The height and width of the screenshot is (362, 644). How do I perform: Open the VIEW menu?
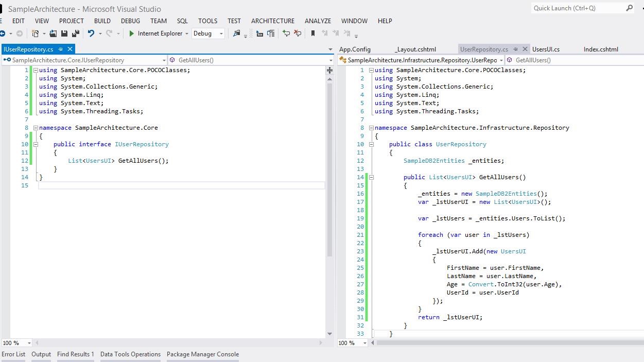point(42,21)
